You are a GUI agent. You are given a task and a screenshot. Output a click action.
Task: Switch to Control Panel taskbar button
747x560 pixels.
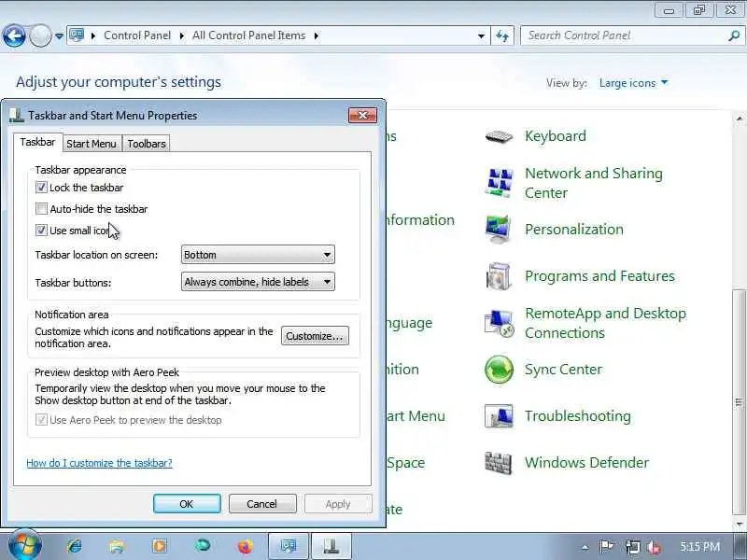[x=289, y=546]
